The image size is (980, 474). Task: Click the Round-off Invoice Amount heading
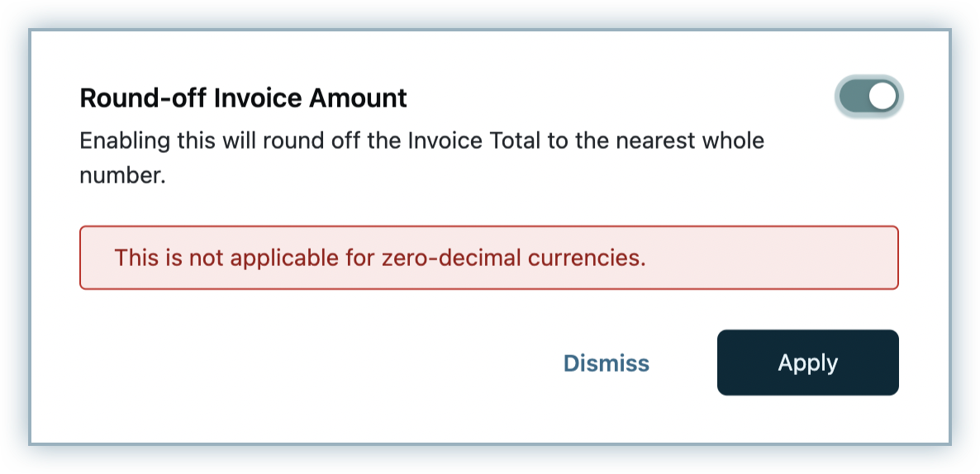coord(243,98)
